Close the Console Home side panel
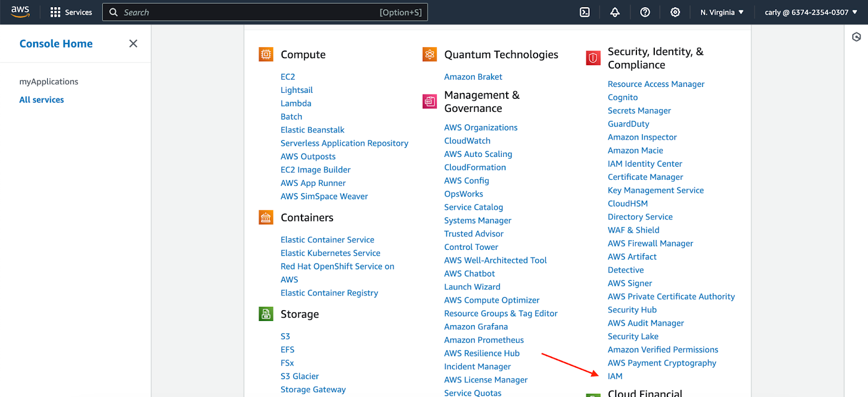Viewport: 868px width, 397px height. [x=133, y=43]
